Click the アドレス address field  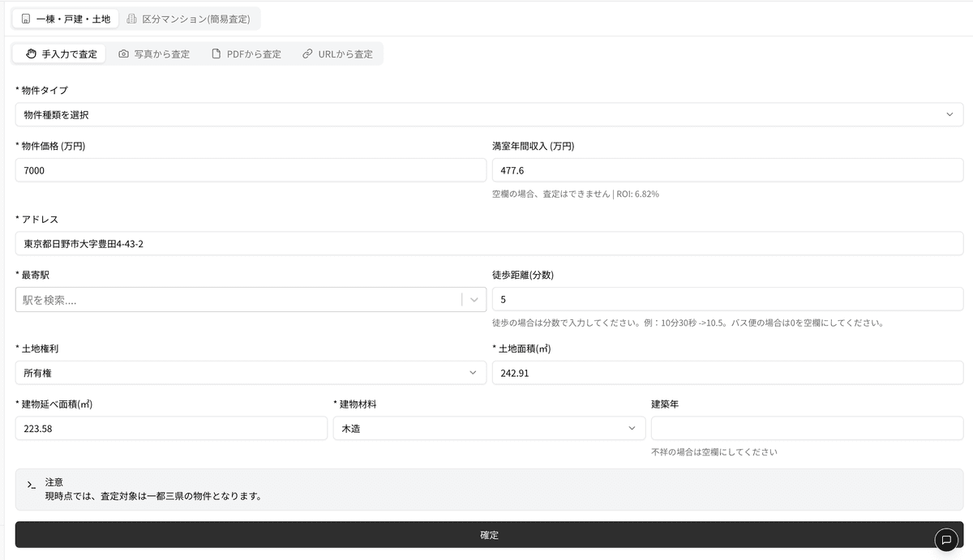(489, 244)
